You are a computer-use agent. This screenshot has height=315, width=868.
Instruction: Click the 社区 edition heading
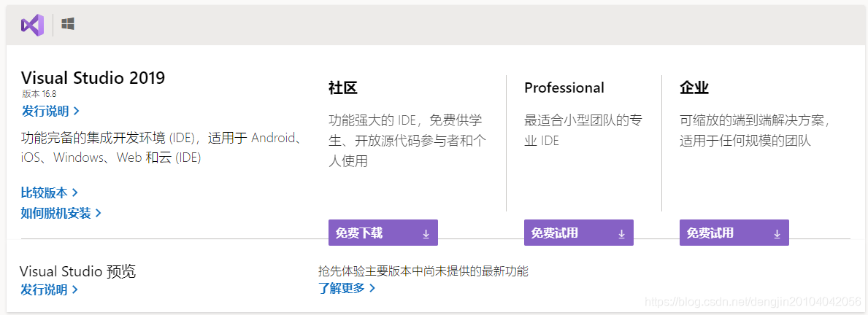point(342,88)
